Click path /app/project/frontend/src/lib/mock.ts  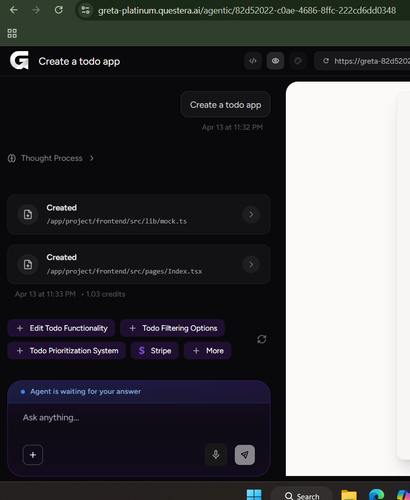tap(117, 221)
